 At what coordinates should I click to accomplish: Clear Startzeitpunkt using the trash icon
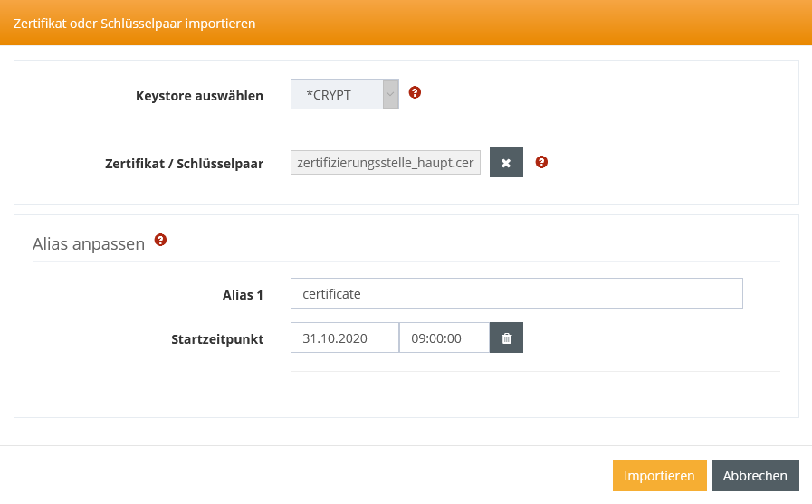click(x=506, y=338)
